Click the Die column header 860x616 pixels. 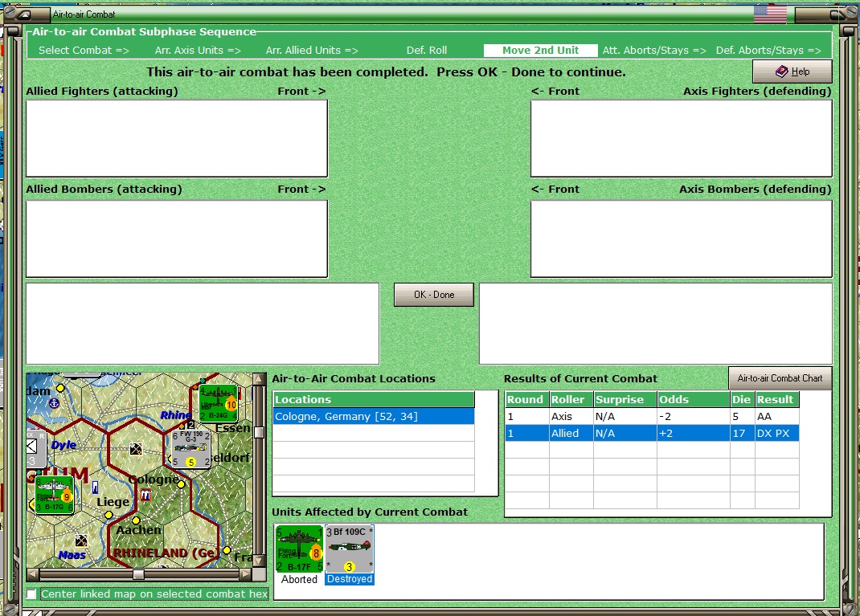742,399
